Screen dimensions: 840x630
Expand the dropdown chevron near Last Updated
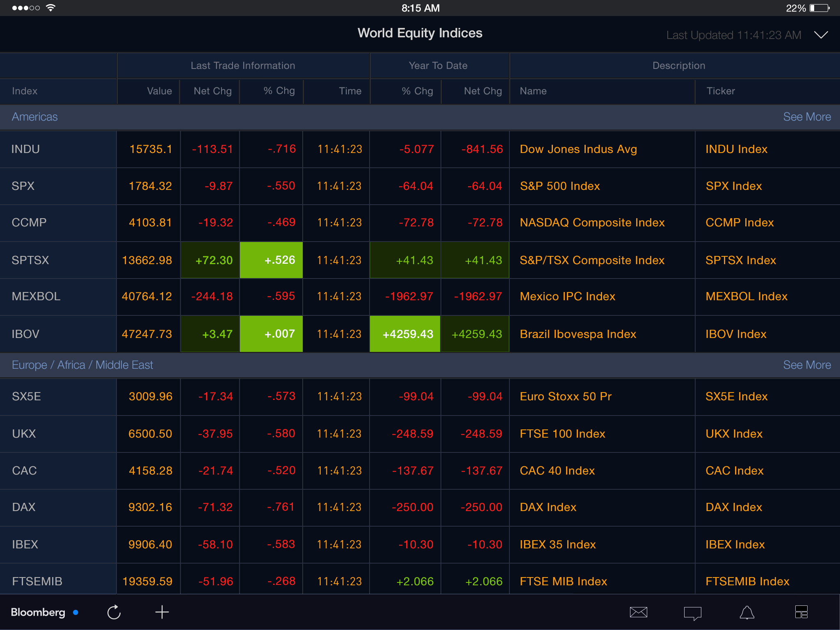click(x=821, y=35)
